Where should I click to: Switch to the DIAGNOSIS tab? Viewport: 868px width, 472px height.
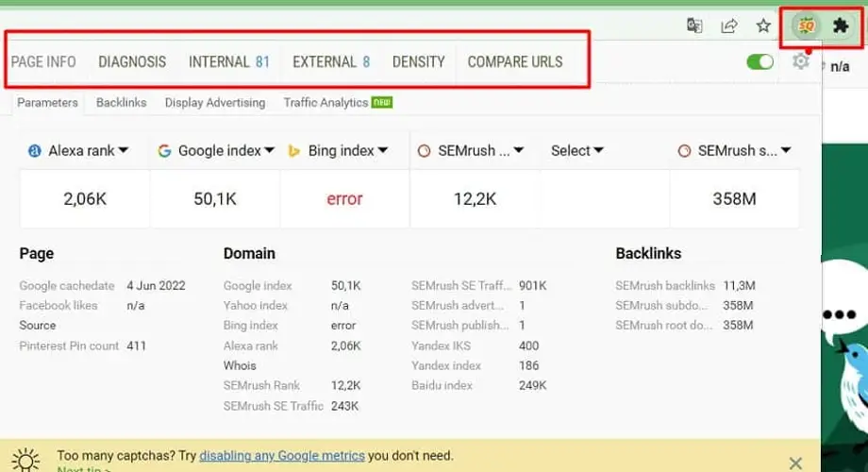132,61
